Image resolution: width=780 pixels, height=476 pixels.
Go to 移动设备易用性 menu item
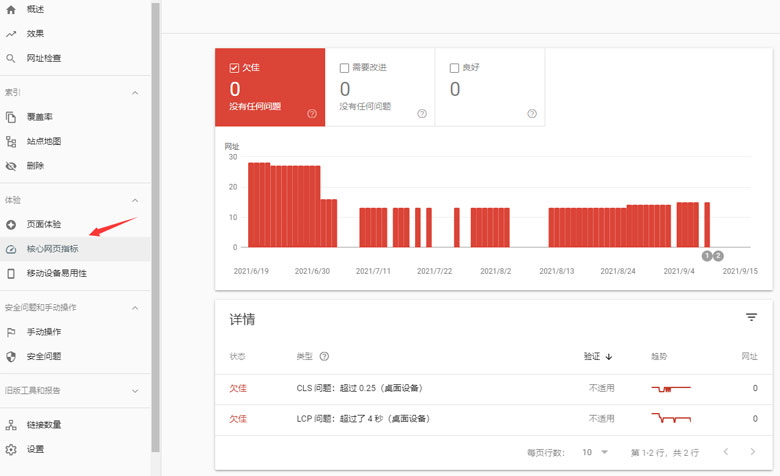(56, 273)
